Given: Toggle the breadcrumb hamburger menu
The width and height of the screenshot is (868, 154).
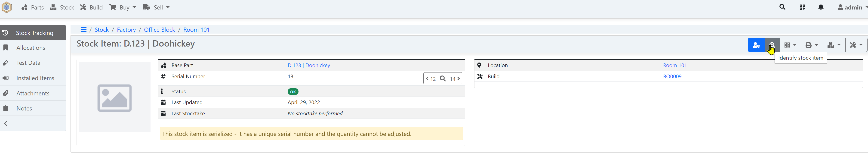Looking at the screenshot, I should point(83,29).
